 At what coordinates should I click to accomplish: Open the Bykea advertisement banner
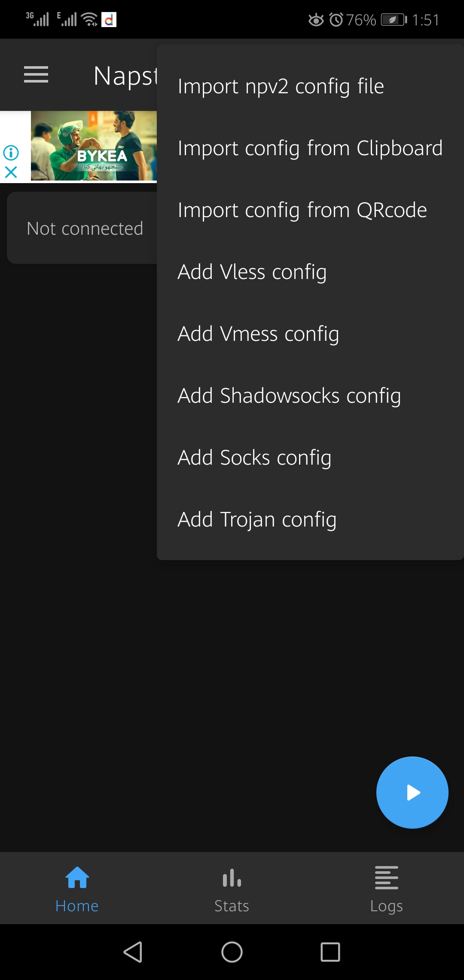pos(94,146)
